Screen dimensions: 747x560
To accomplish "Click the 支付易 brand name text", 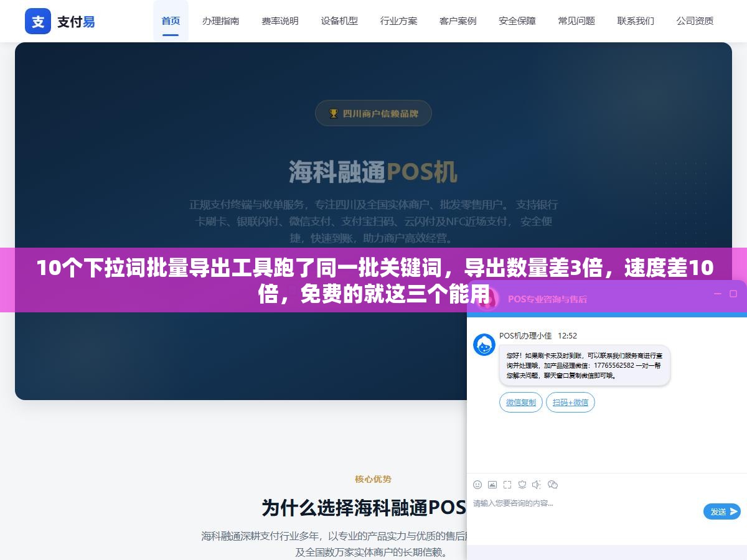I will 77,22.
